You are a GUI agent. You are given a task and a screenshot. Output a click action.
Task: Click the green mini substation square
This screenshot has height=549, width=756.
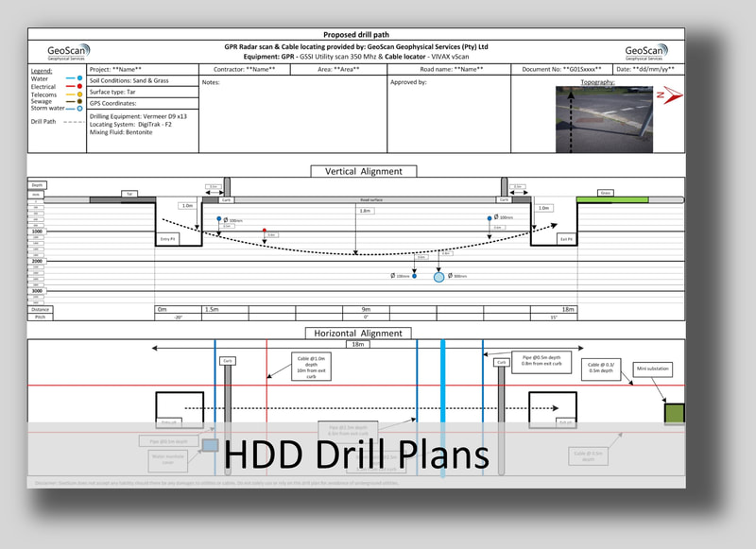click(674, 413)
